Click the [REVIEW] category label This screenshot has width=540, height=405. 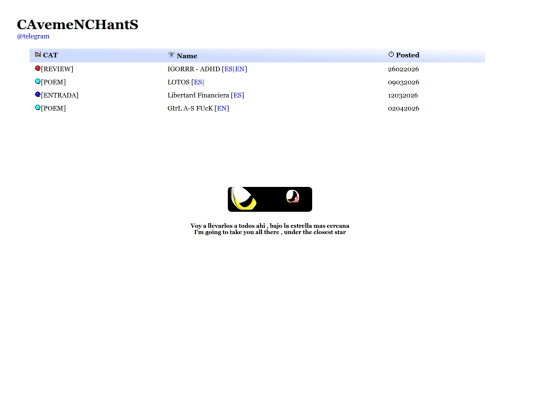click(x=57, y=69)
